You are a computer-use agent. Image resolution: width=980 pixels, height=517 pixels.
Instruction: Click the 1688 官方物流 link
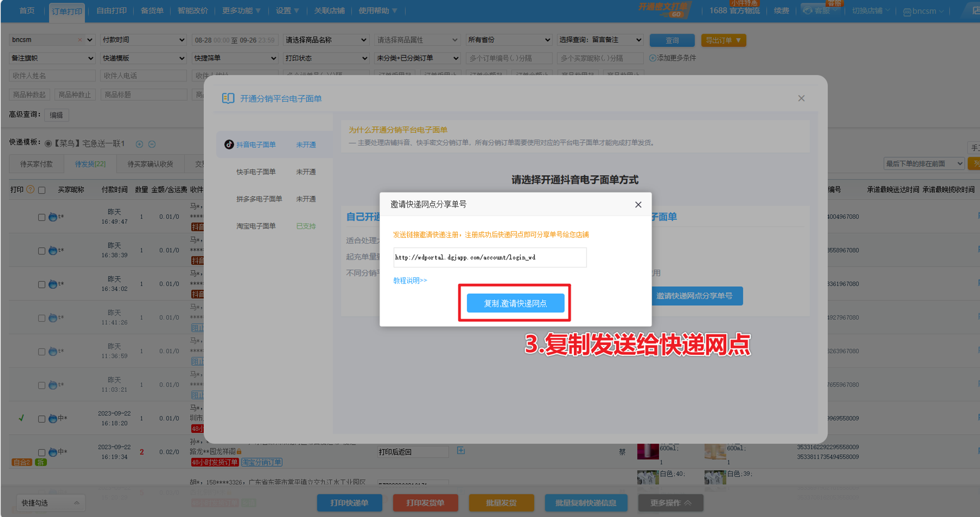click(x=735, y=11)
